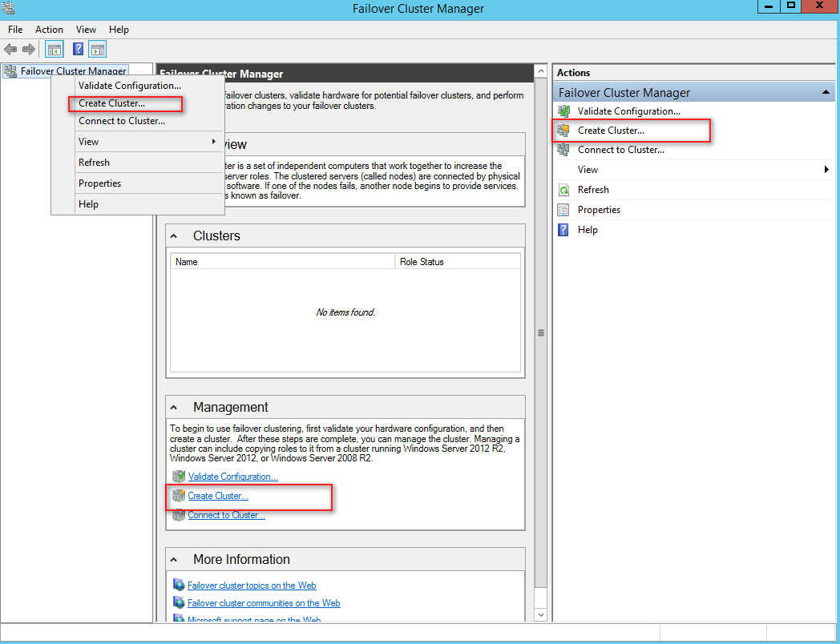Image resolution: width=840 pixels, height=644 pixels.
Task: Open the Action menu
Action: tap(49, 30)
